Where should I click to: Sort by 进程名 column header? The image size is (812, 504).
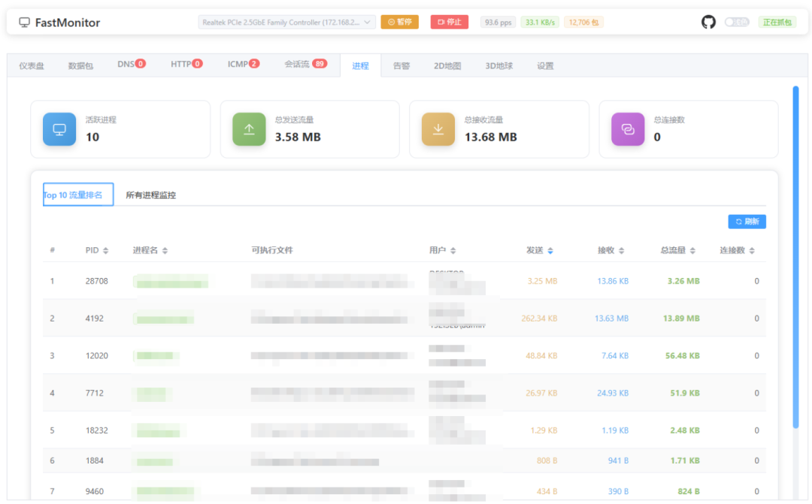tap(150, 250)
